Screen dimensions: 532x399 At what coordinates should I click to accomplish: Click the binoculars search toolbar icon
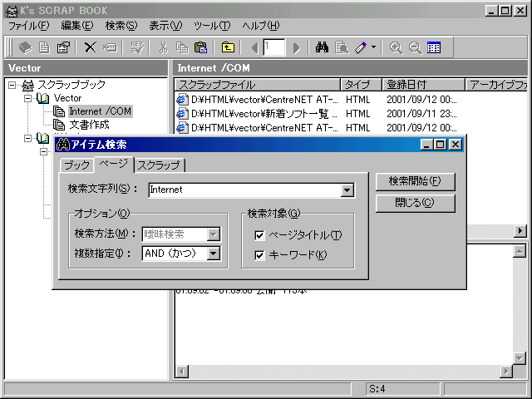(x=323, y=47)
